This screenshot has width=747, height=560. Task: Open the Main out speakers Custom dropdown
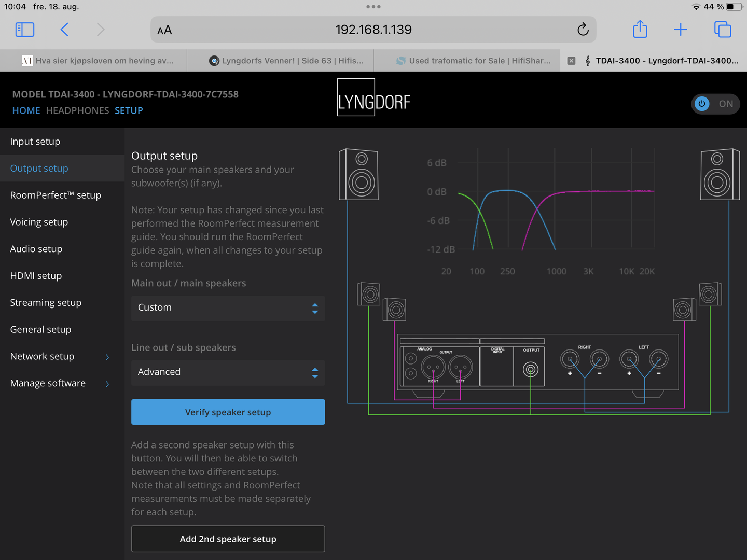[228, 308]
